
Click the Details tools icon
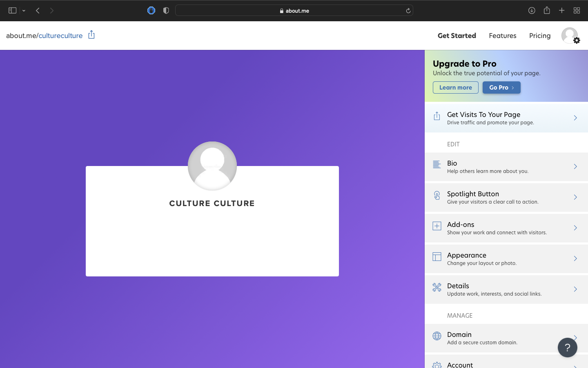pos(437,287)
